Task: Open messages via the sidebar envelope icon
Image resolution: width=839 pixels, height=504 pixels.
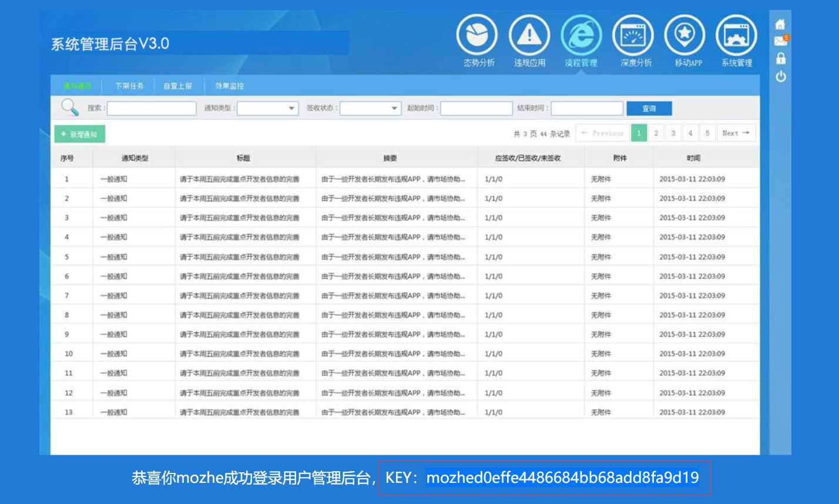Action: pyautogui.click(x=780, y=41)
